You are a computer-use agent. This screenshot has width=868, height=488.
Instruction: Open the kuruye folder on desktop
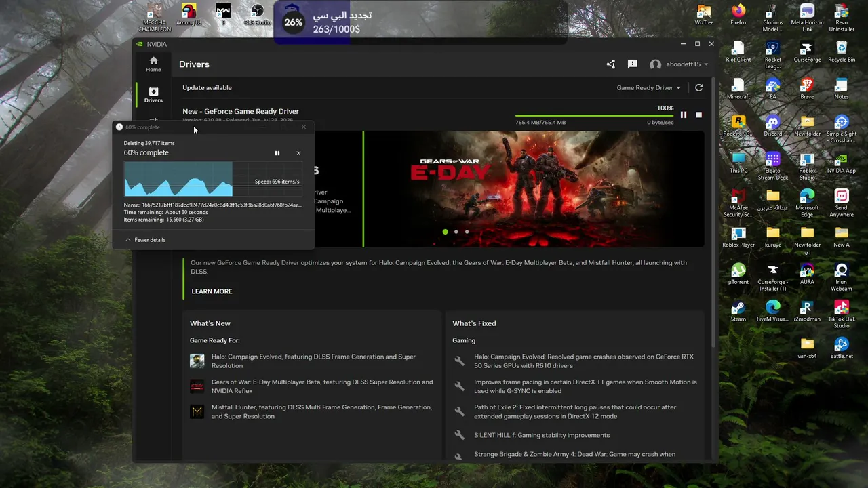(x=773, y=238)
